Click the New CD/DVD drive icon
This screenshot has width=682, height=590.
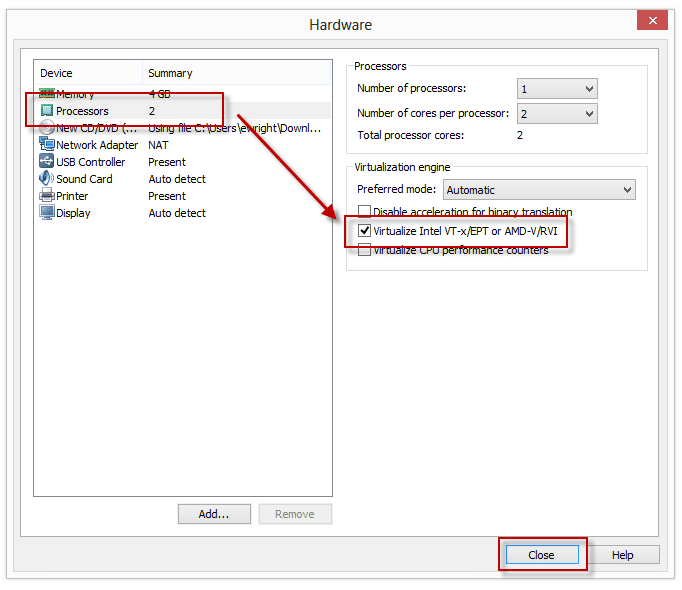[47, 128]
